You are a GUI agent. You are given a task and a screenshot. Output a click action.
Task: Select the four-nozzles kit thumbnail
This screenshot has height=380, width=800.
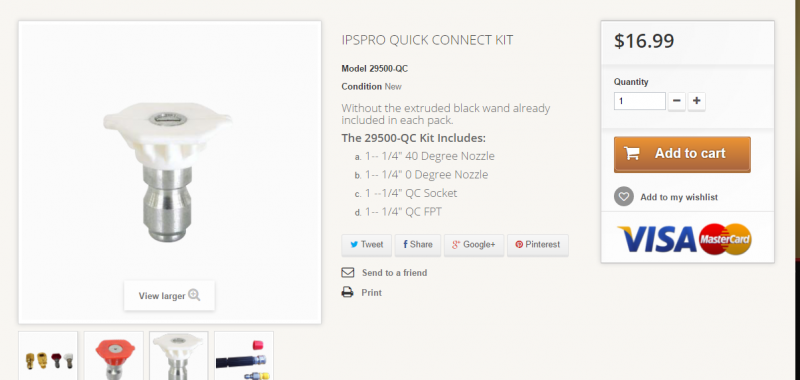pos(48,356)
